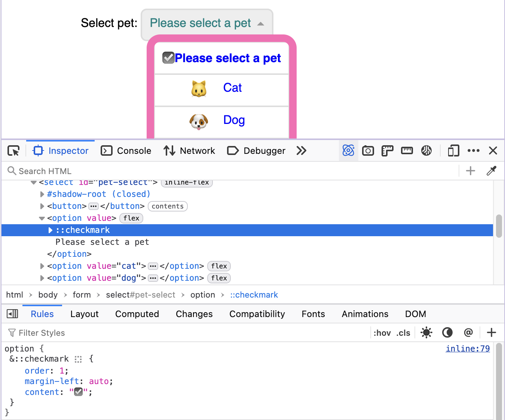Click the eyedropper color picker icon
Screen dimensions: 505x420
point(492,171)
